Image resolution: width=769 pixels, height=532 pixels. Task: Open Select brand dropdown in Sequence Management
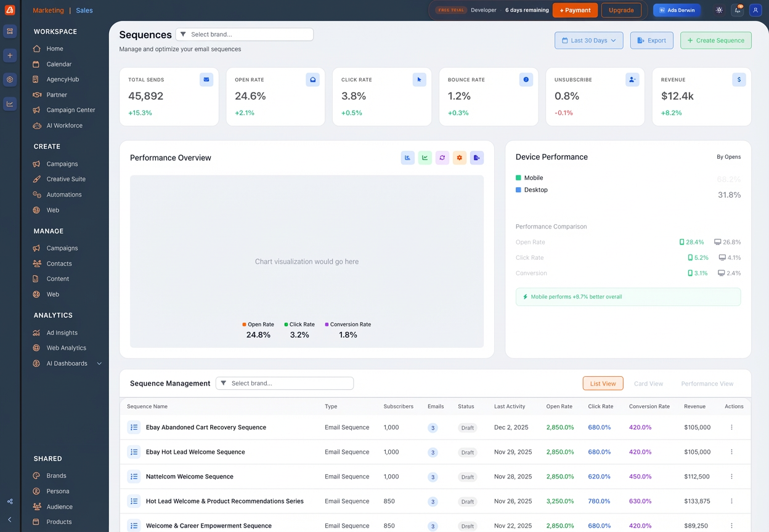(285, 384)
